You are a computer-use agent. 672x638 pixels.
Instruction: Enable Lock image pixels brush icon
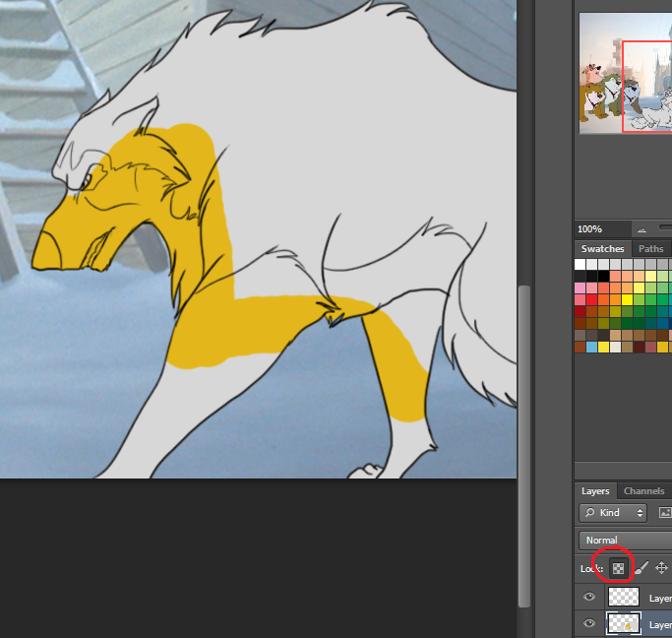[x=641, y=568]
